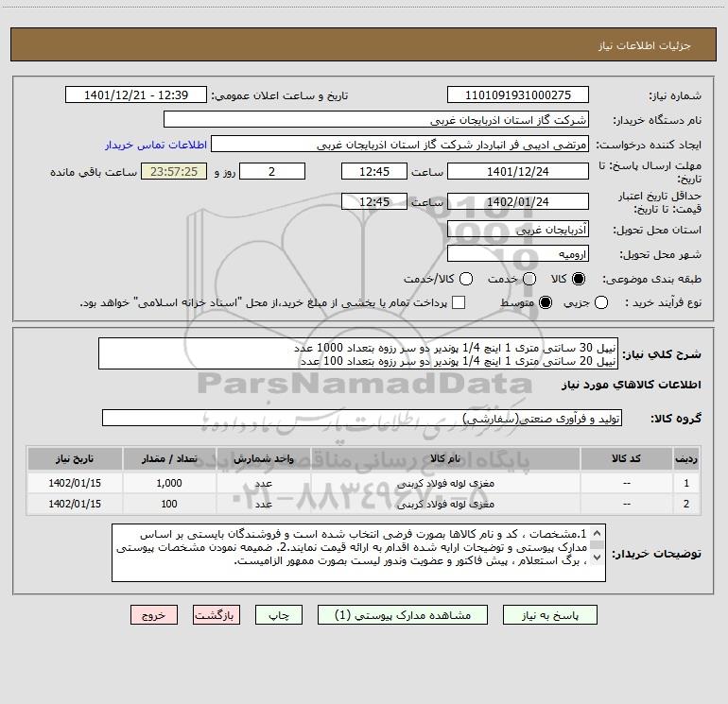The image size is (728, 704).
Task: Click row 2 unit cell عدد
Action: pos(263,504)
